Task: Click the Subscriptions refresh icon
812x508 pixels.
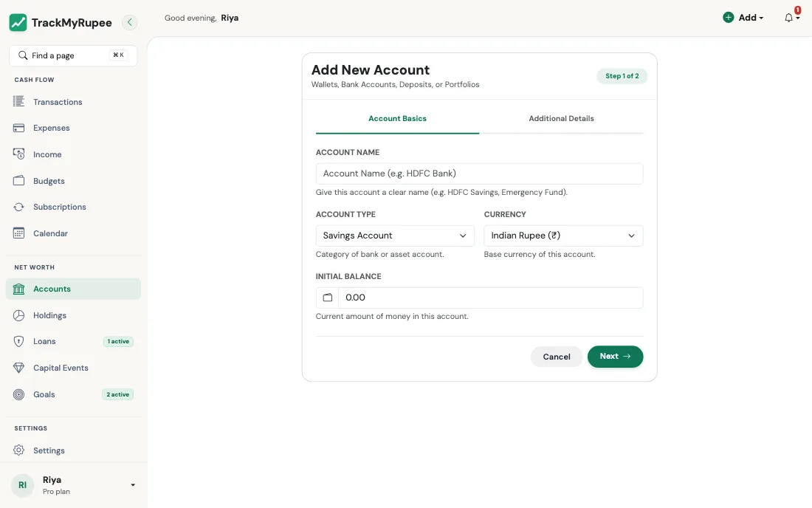Action: pos(18,207)
